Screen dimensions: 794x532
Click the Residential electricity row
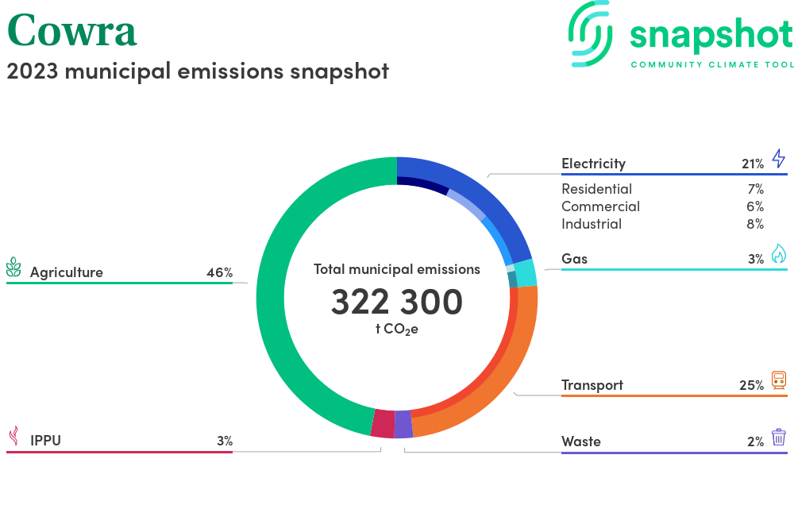(x=596, y=189)
